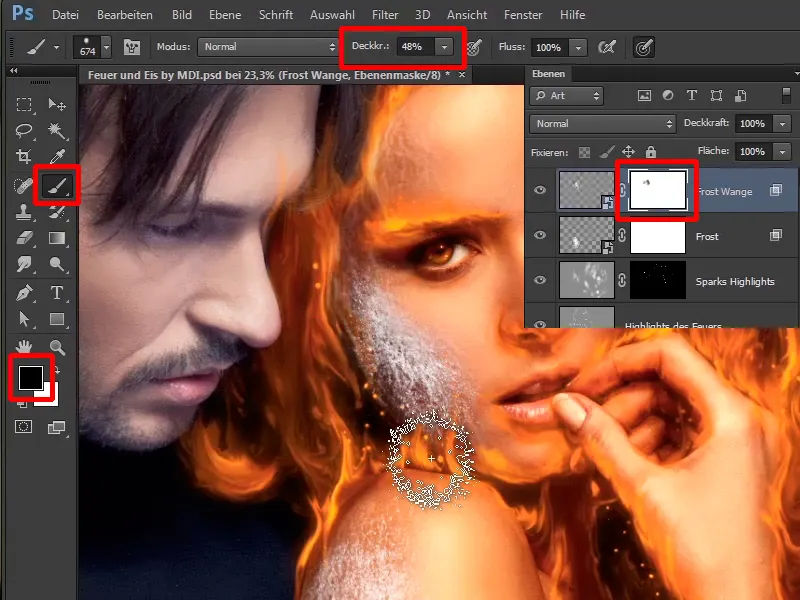Close the Feuer und Eis document tab
The image size is (800, 600).
tap(462, 75)
